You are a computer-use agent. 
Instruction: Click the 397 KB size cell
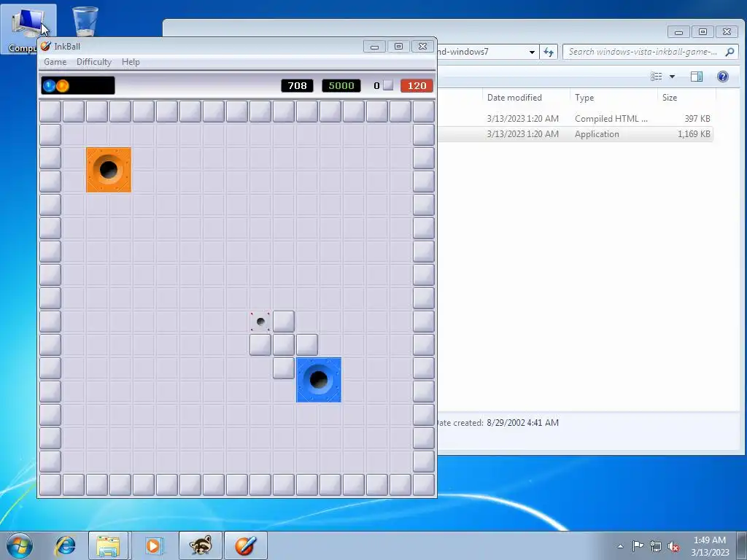697,119
